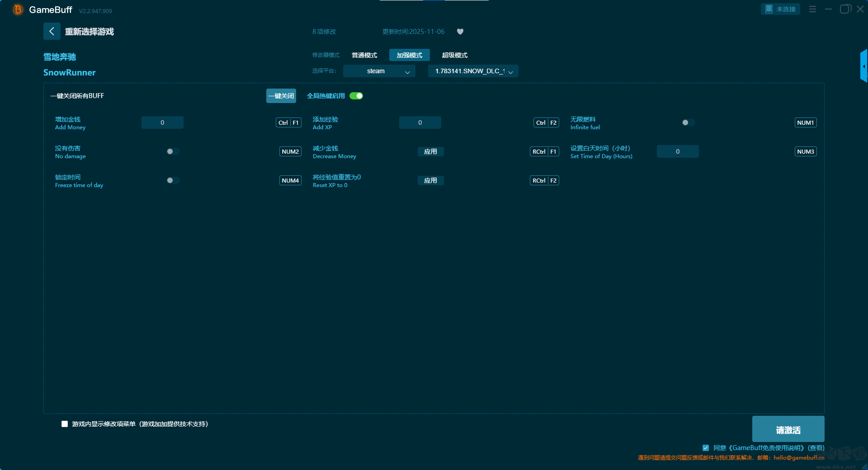Click the Add Money value field
868x470 pixels.
point(162,122)
